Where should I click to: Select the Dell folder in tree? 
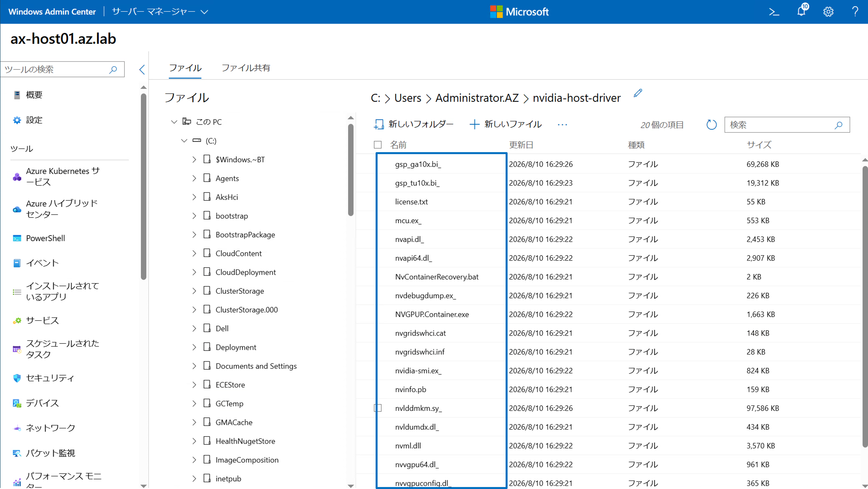pyautogui.click(x=222, y=329)
